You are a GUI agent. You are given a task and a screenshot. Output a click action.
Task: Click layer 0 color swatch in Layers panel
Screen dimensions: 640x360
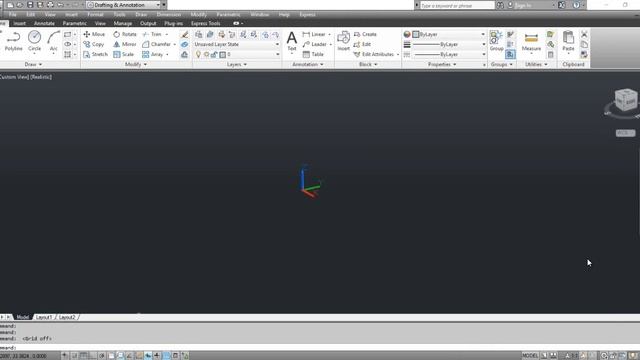click(222, 54)
